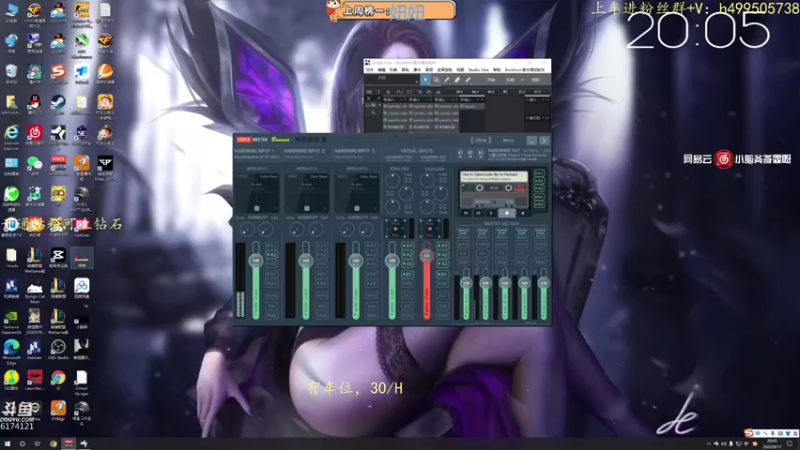Click the Windows Start button
The width and height of the screenshot is (800, 450).
coord(7,444)
